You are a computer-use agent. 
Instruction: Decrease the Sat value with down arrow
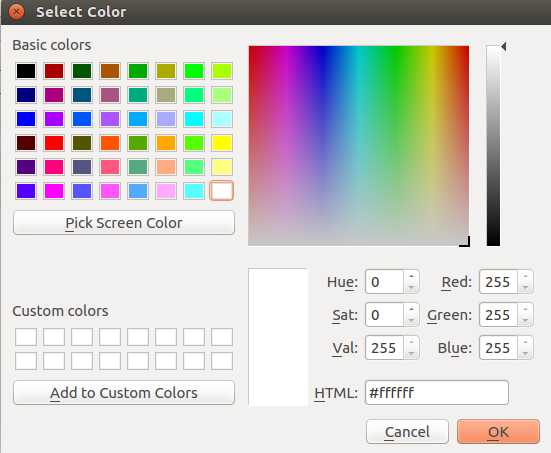click(x=411, y=320)
